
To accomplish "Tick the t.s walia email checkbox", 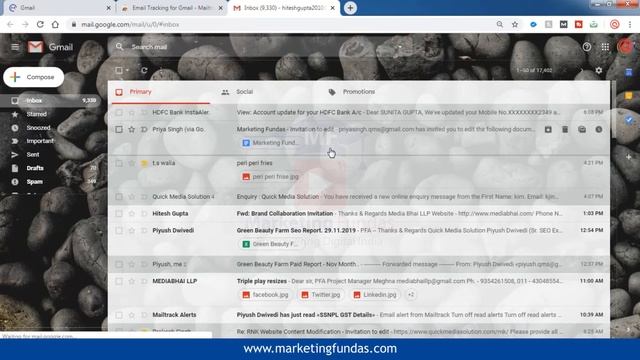I will tap(119, 163).
